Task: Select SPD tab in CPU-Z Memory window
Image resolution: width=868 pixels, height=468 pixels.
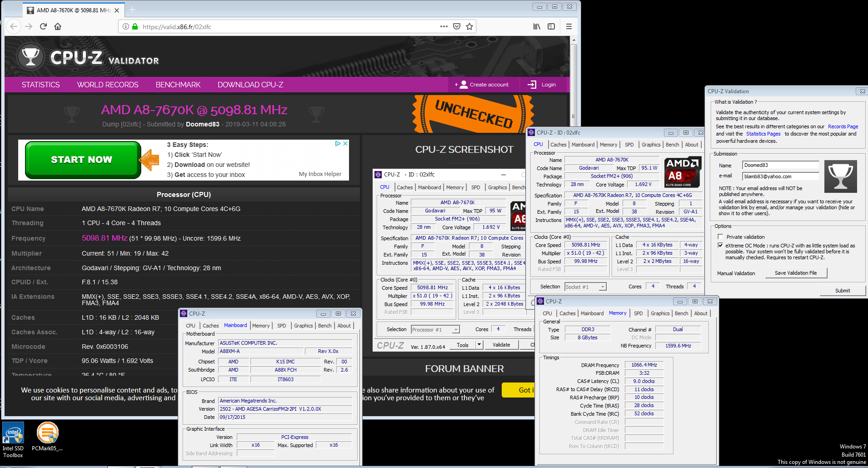Action: point(639,313)
